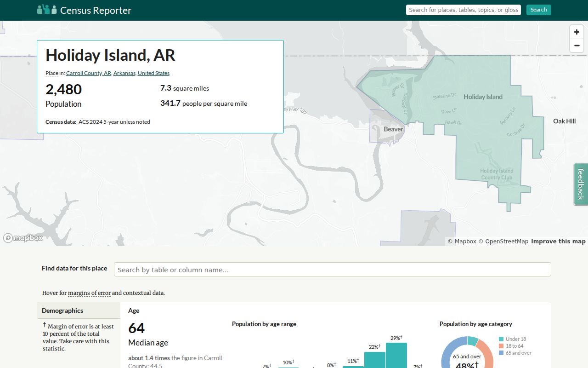Click the 65 and over legend swatch
The width and height of the screenshot is (588, 368).
tap(501, 353)
